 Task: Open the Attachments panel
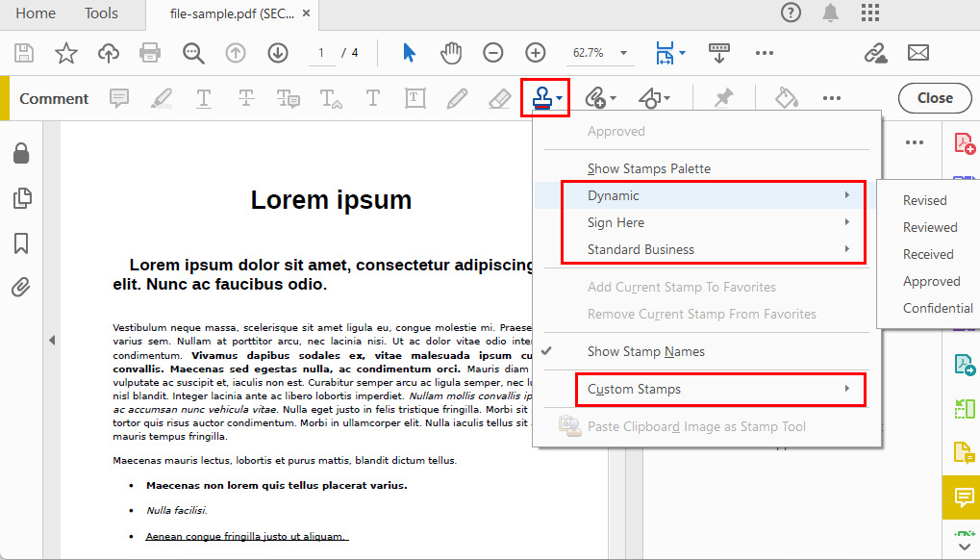22,288
